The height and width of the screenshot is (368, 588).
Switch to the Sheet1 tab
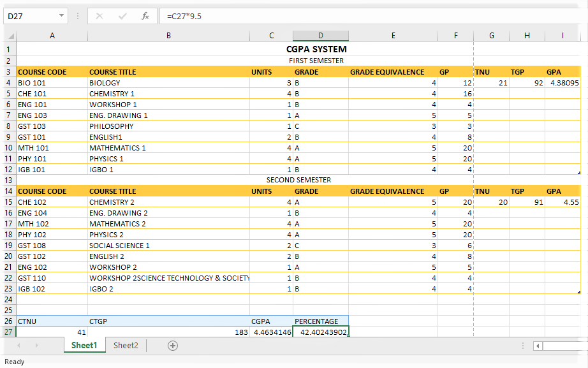click(x=84, y=345)
